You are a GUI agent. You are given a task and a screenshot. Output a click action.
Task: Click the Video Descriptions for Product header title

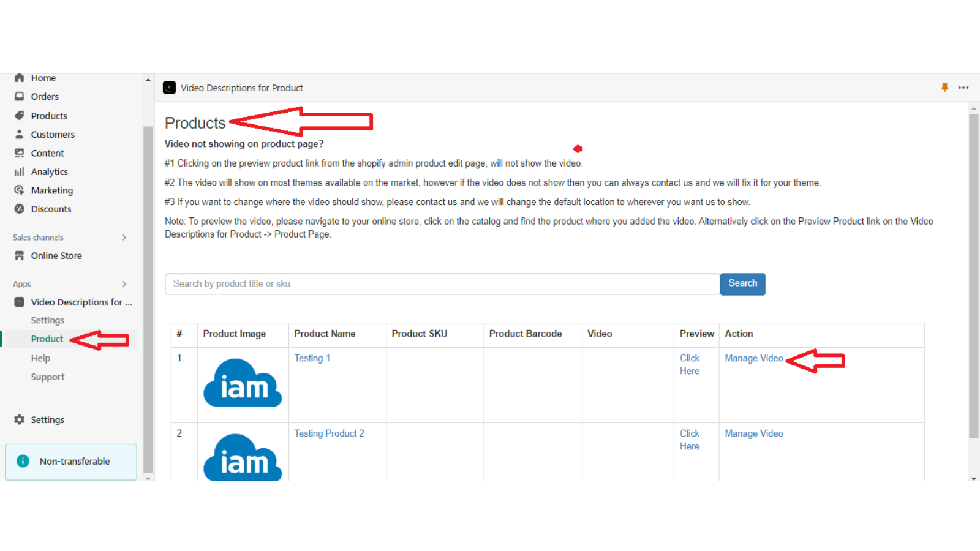click(x=242, y=88)
